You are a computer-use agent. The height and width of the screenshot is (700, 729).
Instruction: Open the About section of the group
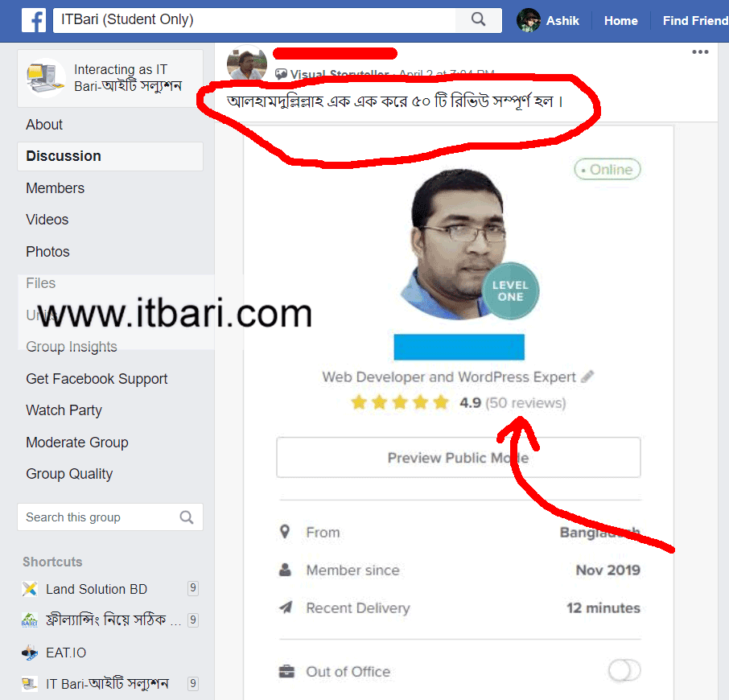(44, 125)
